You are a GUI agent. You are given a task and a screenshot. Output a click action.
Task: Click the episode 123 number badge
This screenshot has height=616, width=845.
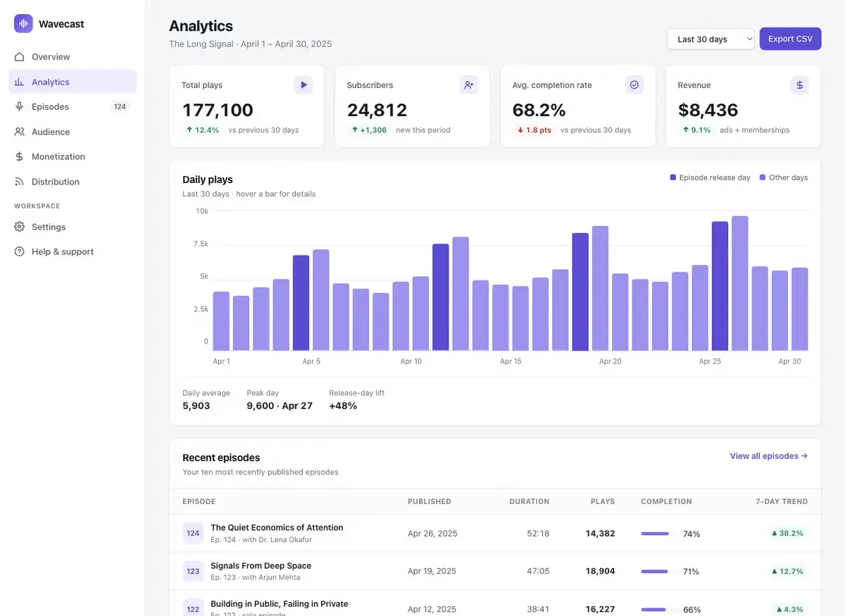point(193,571)
